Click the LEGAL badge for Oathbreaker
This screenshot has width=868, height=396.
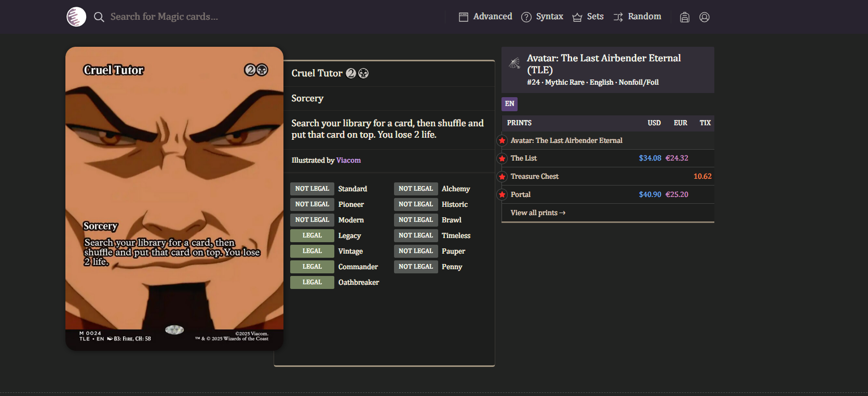(312, 282)
